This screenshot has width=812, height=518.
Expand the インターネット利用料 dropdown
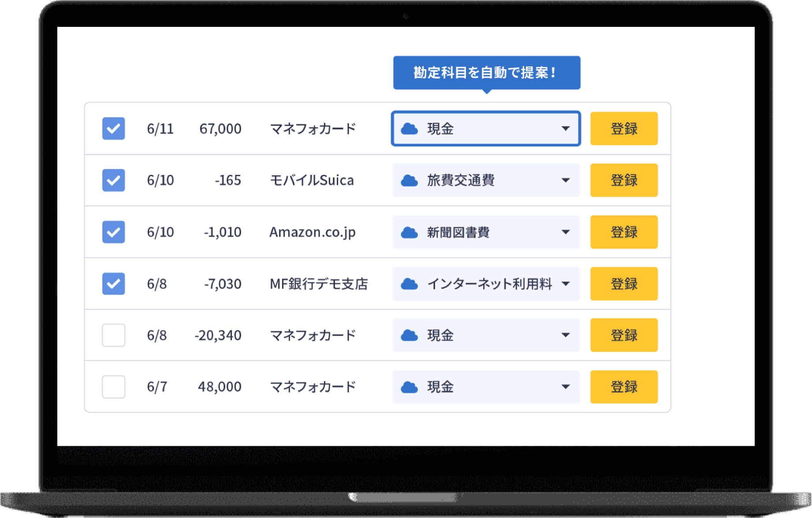coord(566,284)
